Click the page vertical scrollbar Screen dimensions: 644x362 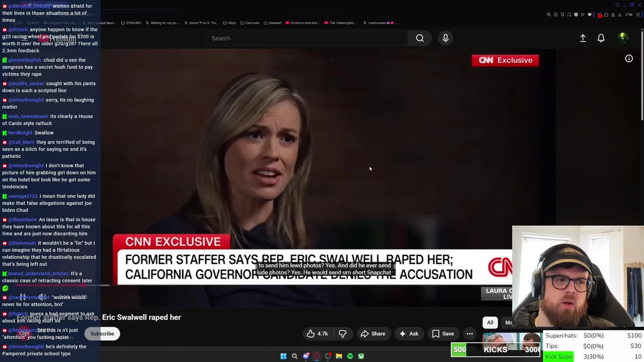[x=642, y=75]
